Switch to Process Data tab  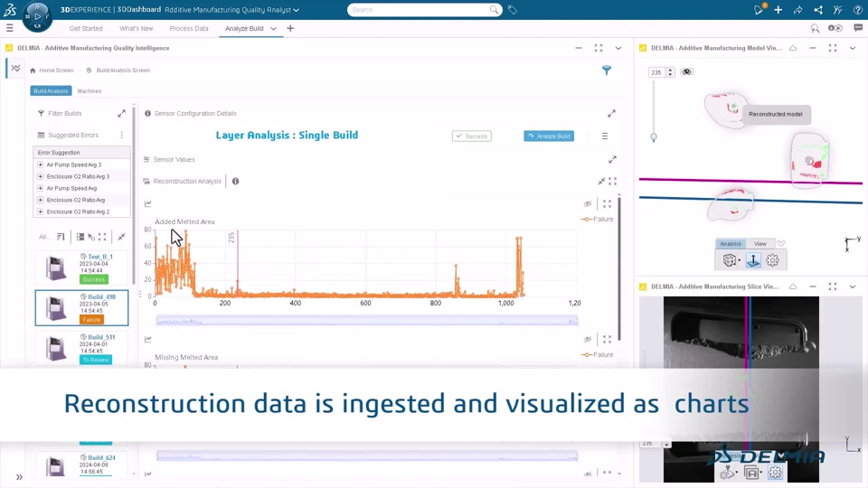[189, 28]
